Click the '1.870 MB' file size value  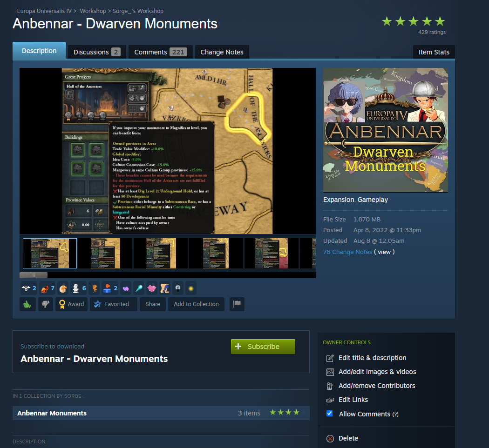tap(367, 219)
